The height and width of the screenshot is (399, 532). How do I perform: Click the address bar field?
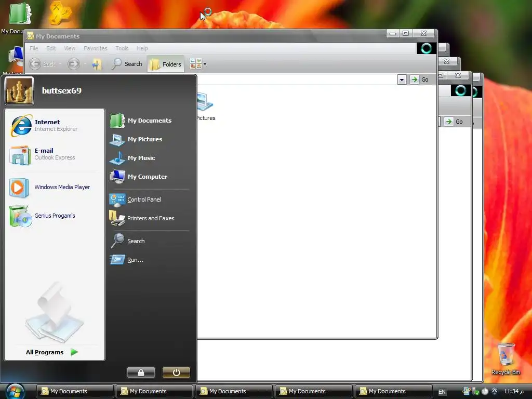(x=297, y=79)
